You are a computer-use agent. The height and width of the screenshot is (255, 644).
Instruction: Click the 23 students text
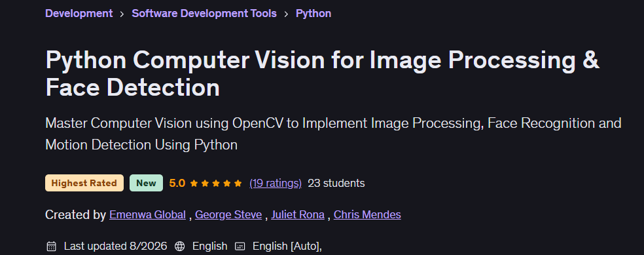tap(336, 183)
